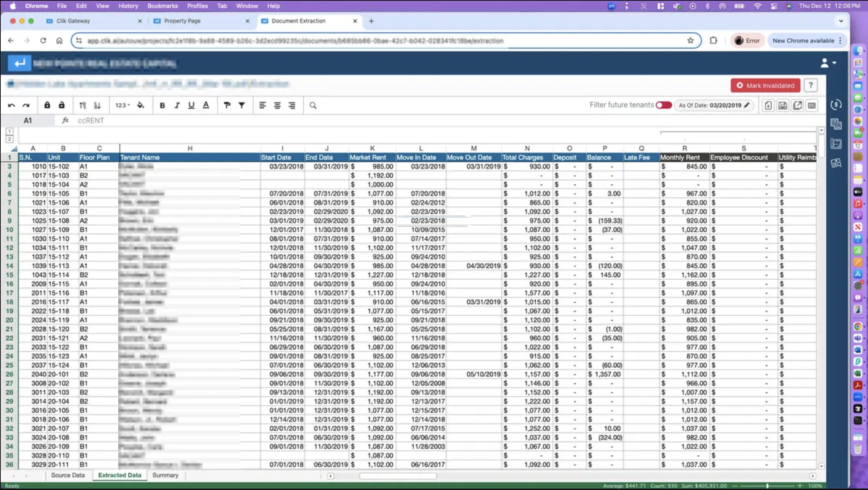Select column K header

[x=372, y=148]
